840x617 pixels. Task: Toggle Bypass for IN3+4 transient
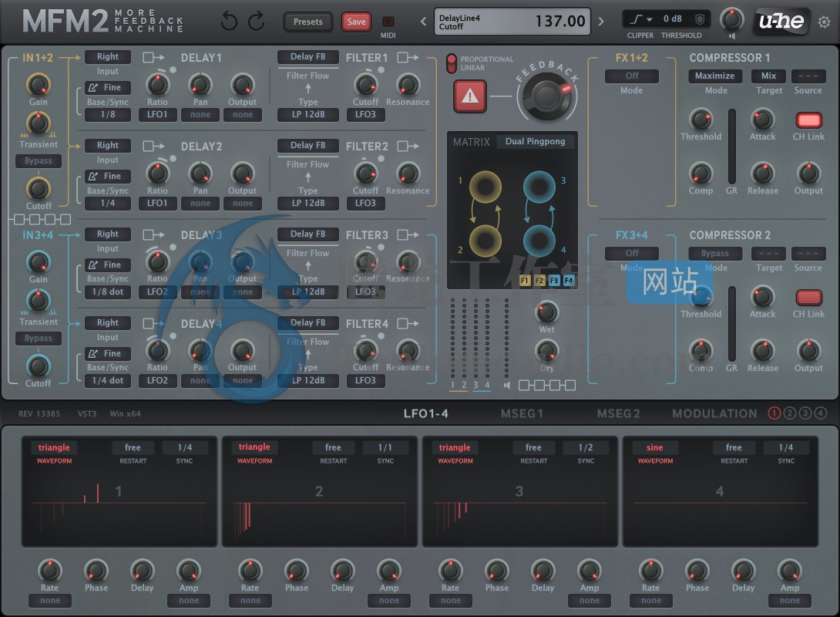tap(39, 339)
